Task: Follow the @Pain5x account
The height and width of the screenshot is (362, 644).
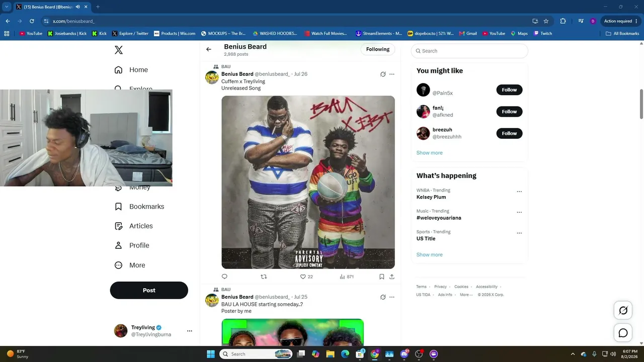Action: 509,90
